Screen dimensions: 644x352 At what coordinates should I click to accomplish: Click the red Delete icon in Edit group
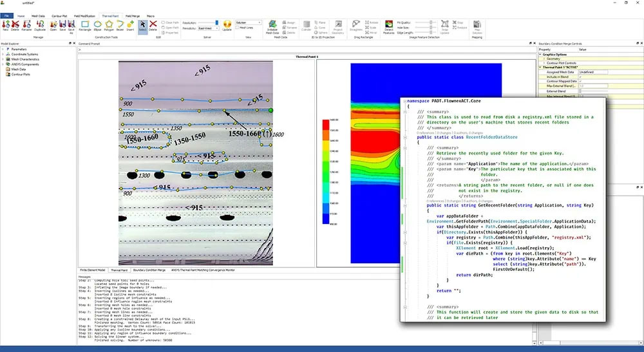[x=153, y=26]
